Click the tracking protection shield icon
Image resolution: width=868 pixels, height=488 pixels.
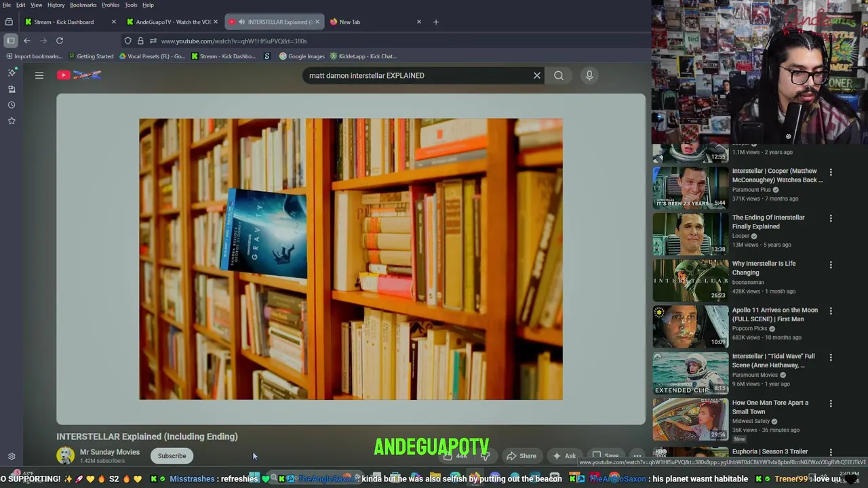(127, 41)
